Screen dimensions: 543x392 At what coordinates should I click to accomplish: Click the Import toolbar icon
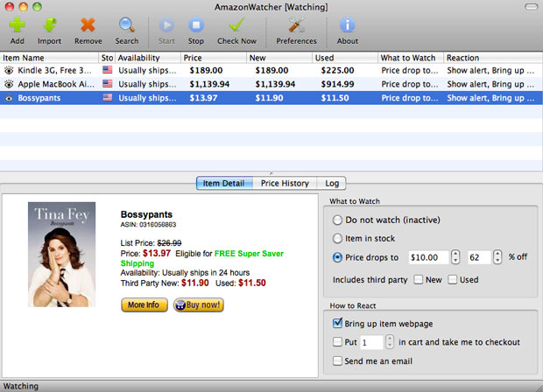click(50, 25)
